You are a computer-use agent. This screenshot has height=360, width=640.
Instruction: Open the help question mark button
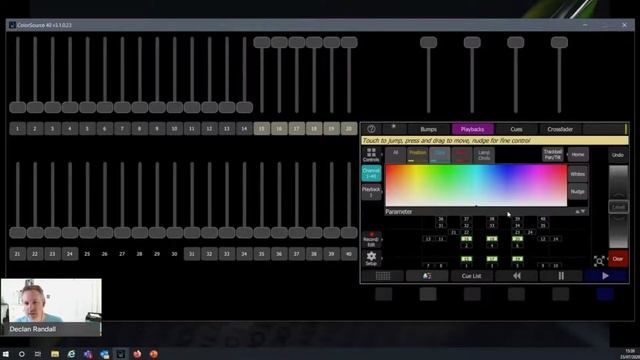click(371, 129)
